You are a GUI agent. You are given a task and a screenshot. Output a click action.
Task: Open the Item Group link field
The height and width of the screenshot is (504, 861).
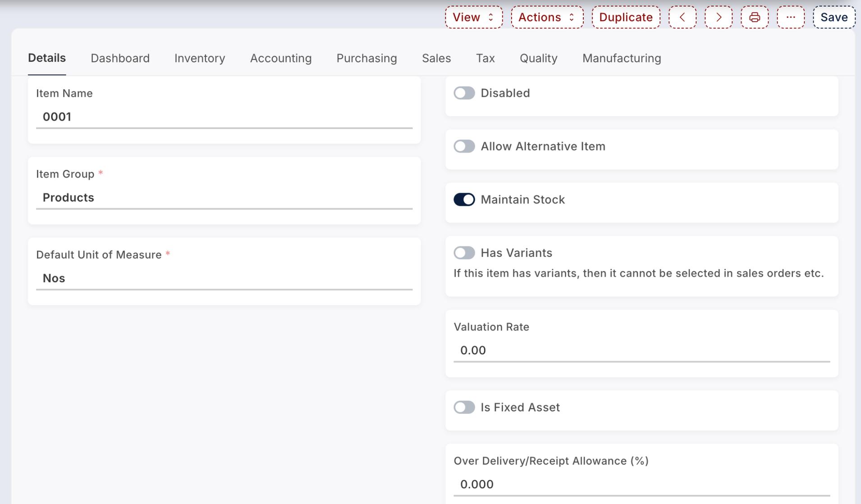224,198
